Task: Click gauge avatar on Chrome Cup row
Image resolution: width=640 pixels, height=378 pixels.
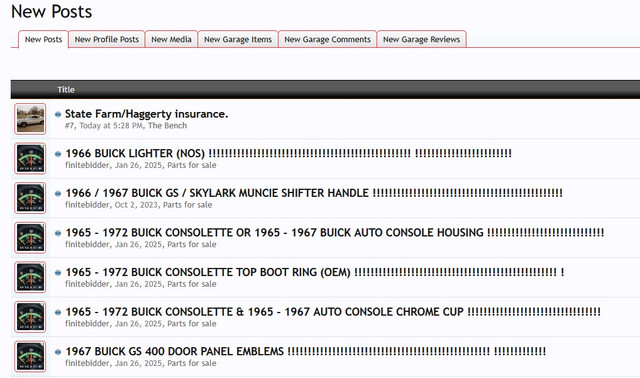Action: pyautogui.click(x=30, y=317)
